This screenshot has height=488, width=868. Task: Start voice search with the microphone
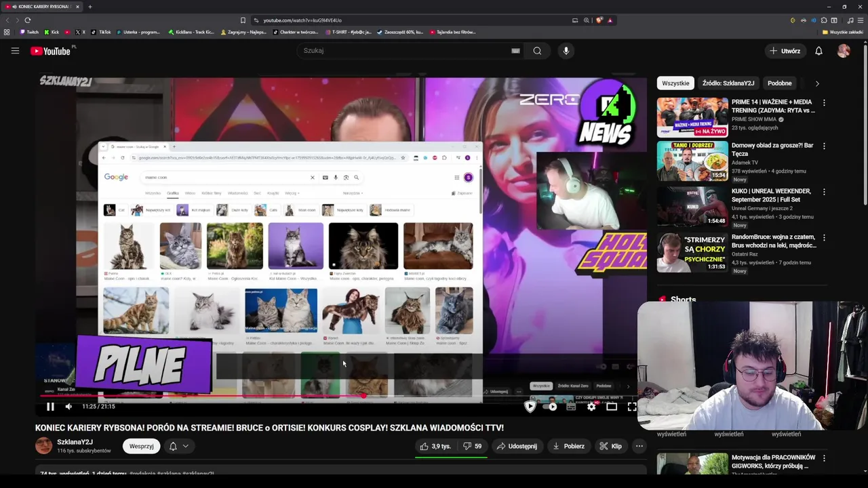(x=566, y=51)
